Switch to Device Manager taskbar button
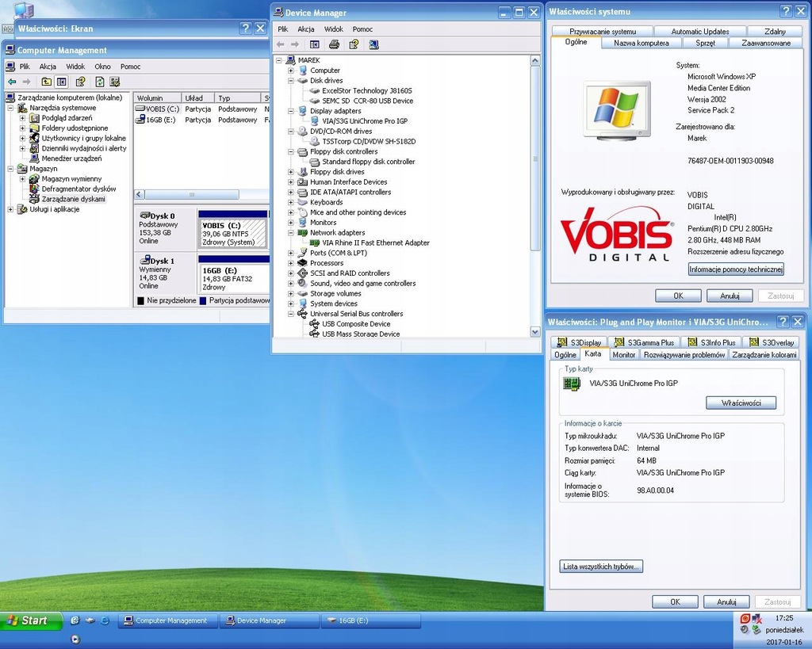 (x=269, y=620)
